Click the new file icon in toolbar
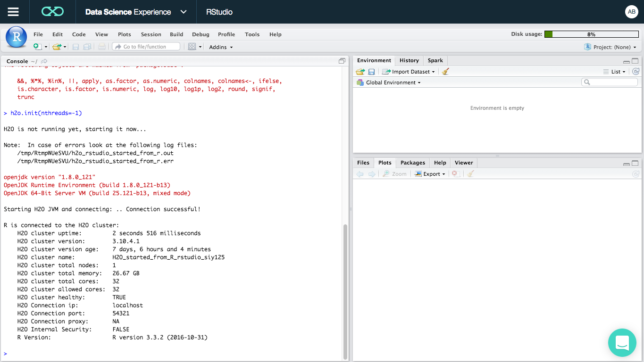Viewport: 644px width, 362px height. pyautogui.click(x=37, y=47)
